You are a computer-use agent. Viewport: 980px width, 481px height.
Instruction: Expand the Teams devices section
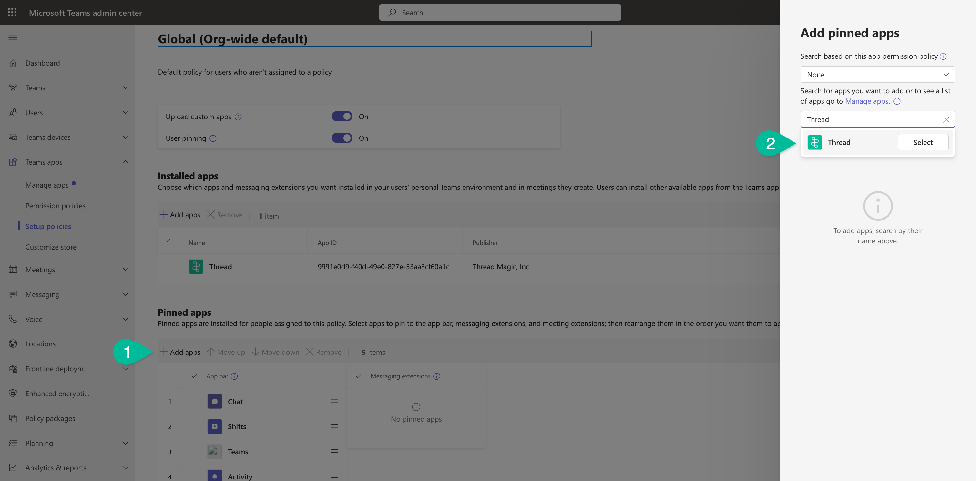(125, 137)
